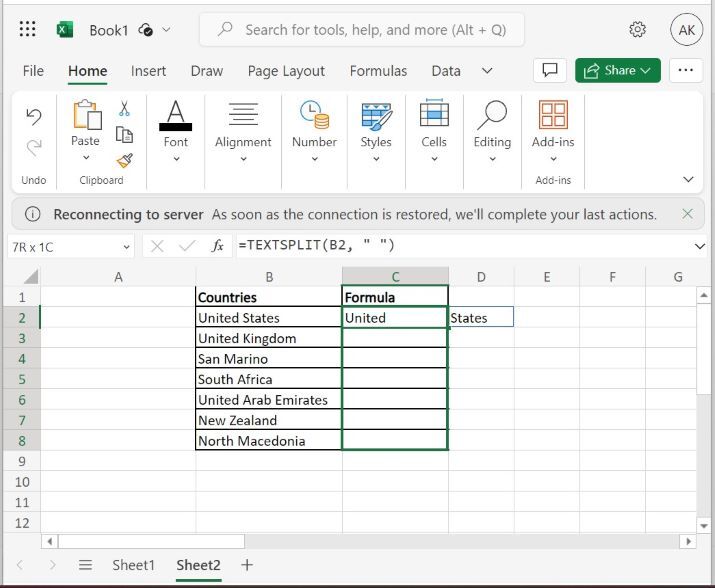Select the "Countries" header cell
The height and width of the screenshot is (588, 715).
[269, 297]
